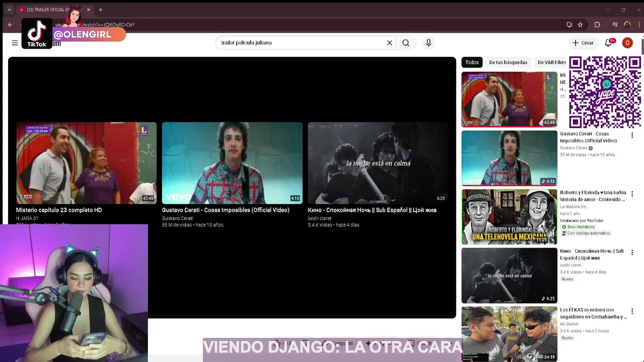Open Roberto y Florinda sidebar thumbnail
Screen dimensions: 644x362
[x=509, y=217]
